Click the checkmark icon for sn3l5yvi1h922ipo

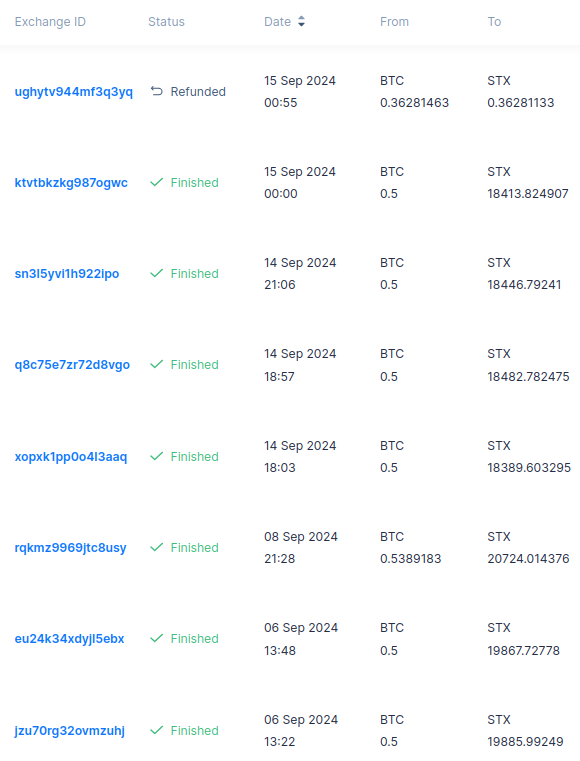156,273
